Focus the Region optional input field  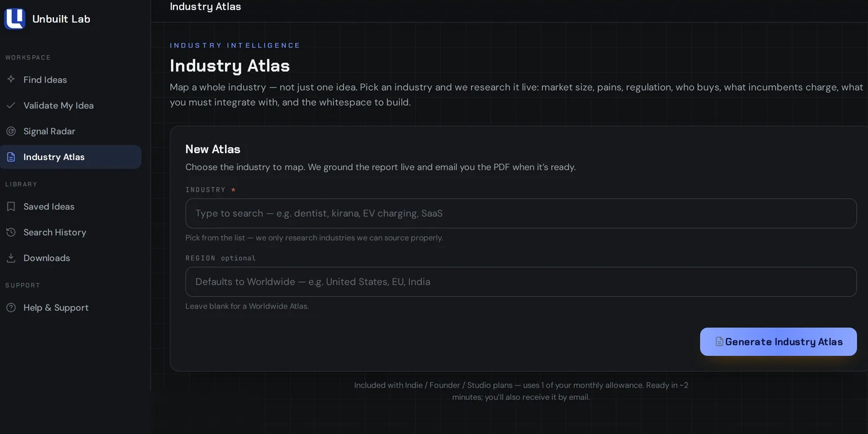pyautogui.click(x=521, y=281)
